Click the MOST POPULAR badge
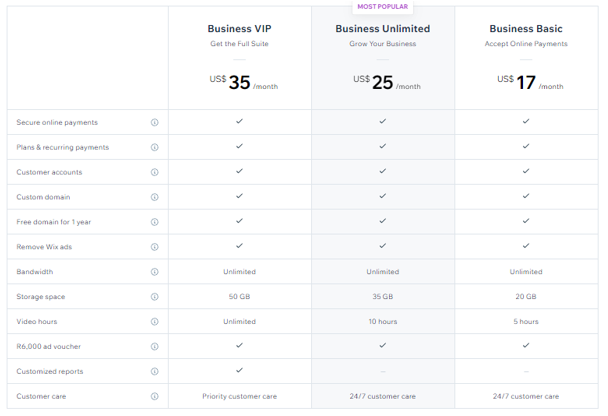Image resolution: width=608 pixels, height=416 pixels. (x=383, y=7)
